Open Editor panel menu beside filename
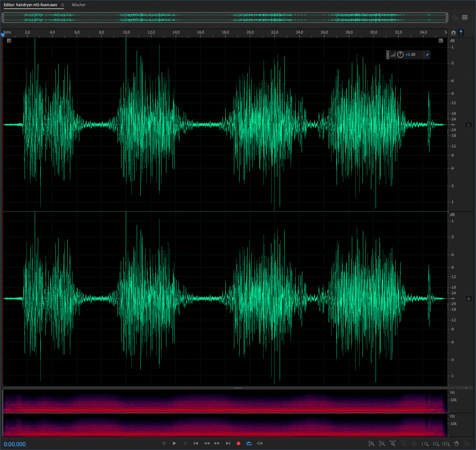Screen dimensions: 476x450 point(63,5)
